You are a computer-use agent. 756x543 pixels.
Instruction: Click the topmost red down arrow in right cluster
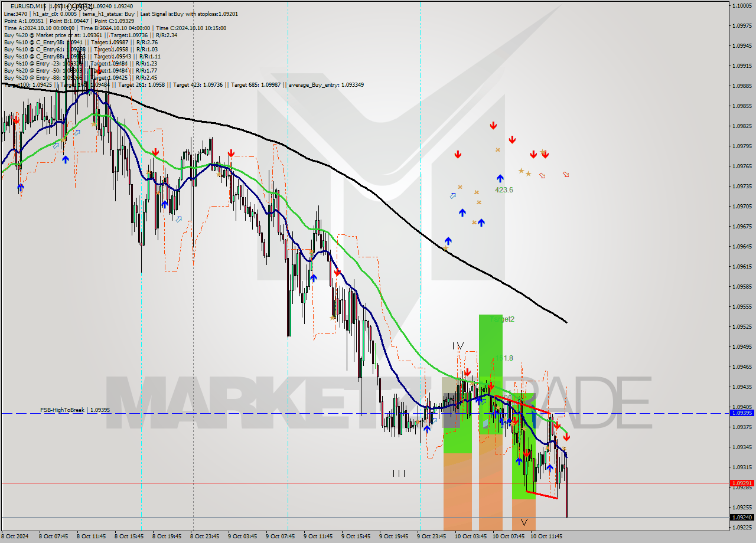[x=493, y=125]
